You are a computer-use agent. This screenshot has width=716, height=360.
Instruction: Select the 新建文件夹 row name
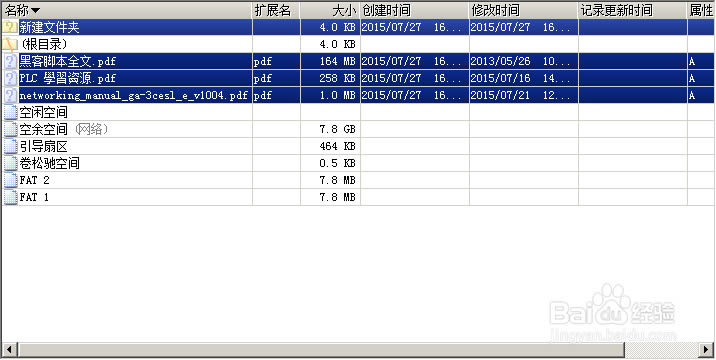click(x=49, y=27)
